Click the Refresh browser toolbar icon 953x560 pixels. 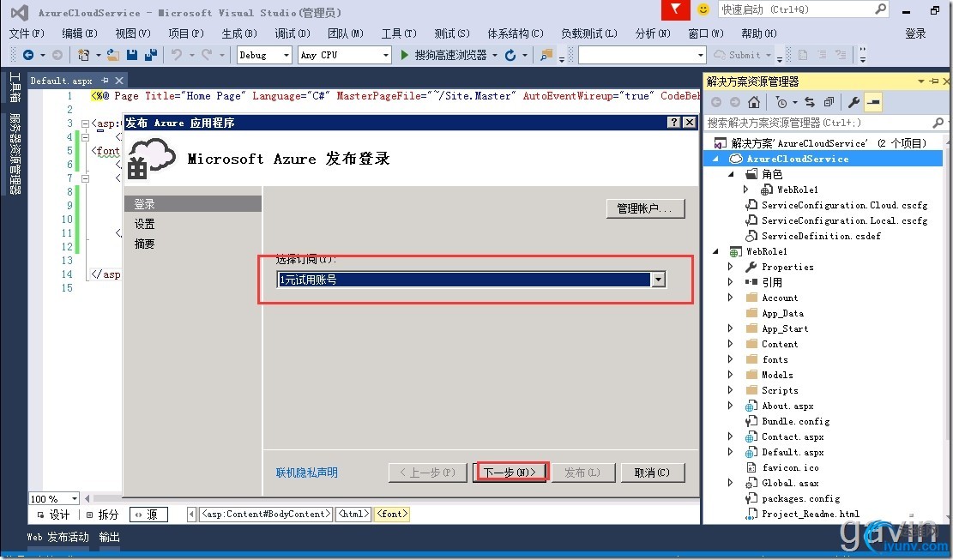point(510,55)
